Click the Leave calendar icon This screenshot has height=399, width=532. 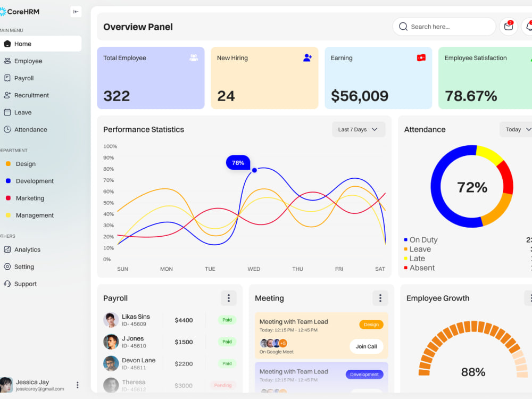pyautogui.click(x=7, y=112)
